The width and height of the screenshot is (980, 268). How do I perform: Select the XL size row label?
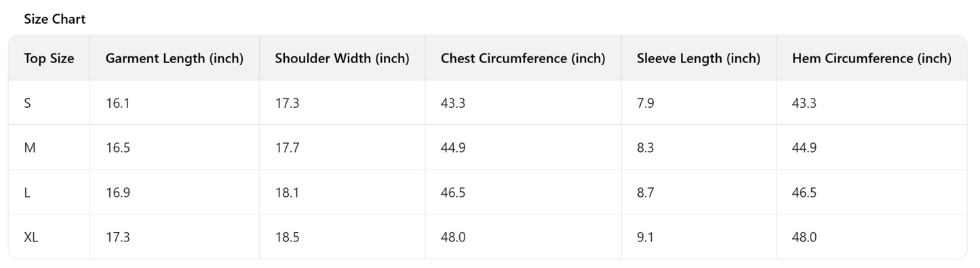coord(31,237)
